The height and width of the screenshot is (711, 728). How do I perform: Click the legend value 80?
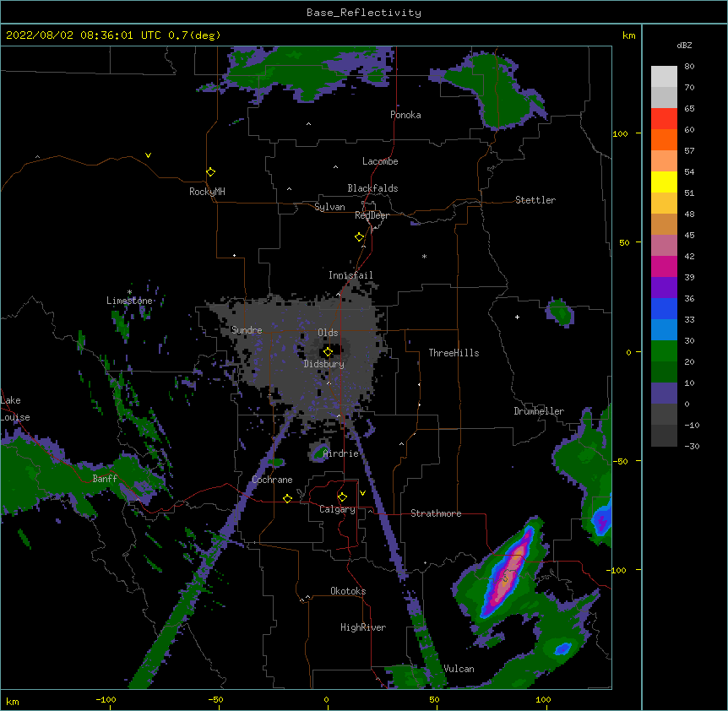tap(689, 66)
